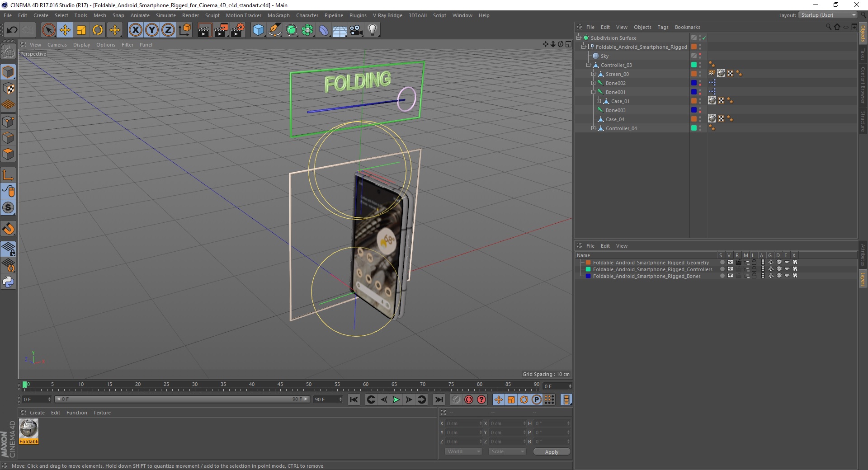Click the X position input field
Screen dimensions: 868x470
tap(464, 423)
